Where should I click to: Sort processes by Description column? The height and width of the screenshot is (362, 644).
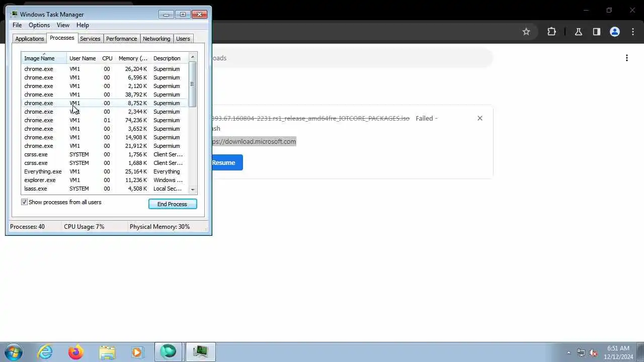[169, 58]
